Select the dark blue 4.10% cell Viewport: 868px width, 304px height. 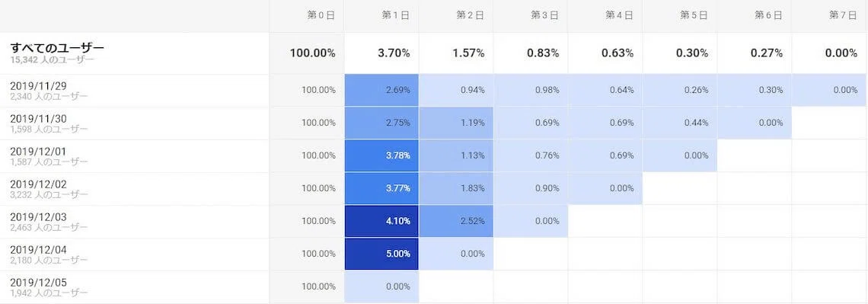(381, 222)
